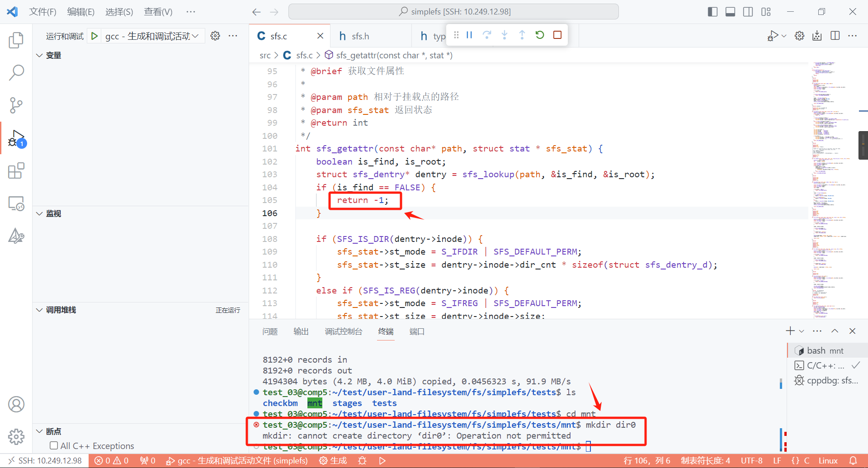Click the command center search box

pyautogui.click(x=453, y=12)
